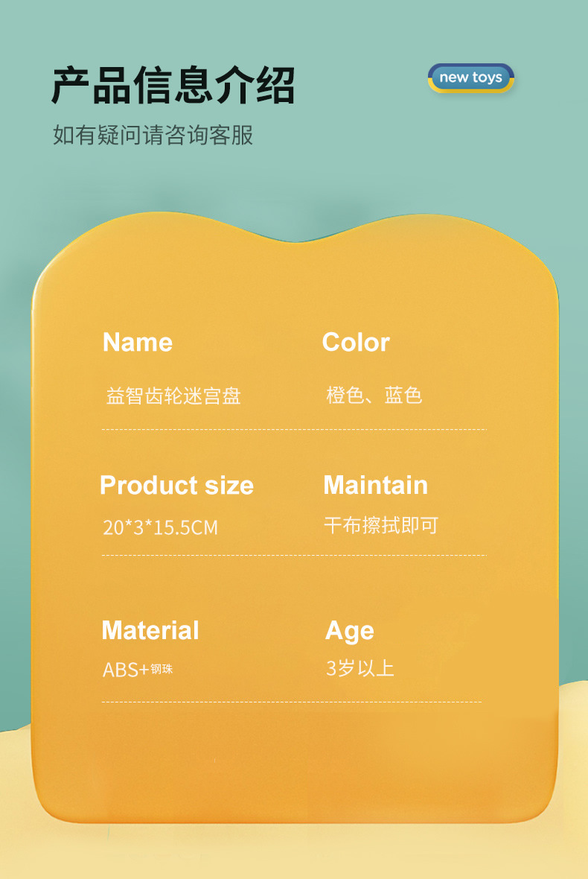Click the "new toys" badge
The width and height of the screenshot is (588, 879).
pyautogui.click(x=470, y=77)
